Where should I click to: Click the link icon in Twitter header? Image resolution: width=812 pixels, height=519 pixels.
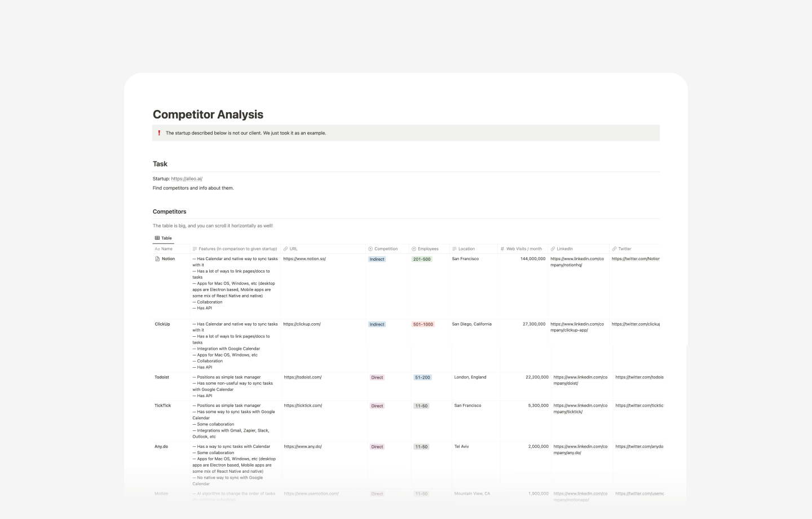pyautogui.click(x=615, y=249)
